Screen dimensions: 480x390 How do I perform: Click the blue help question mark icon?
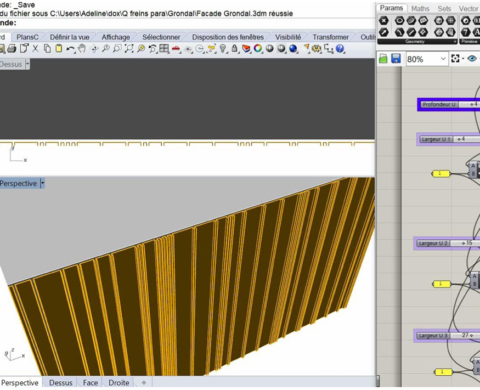340,49
